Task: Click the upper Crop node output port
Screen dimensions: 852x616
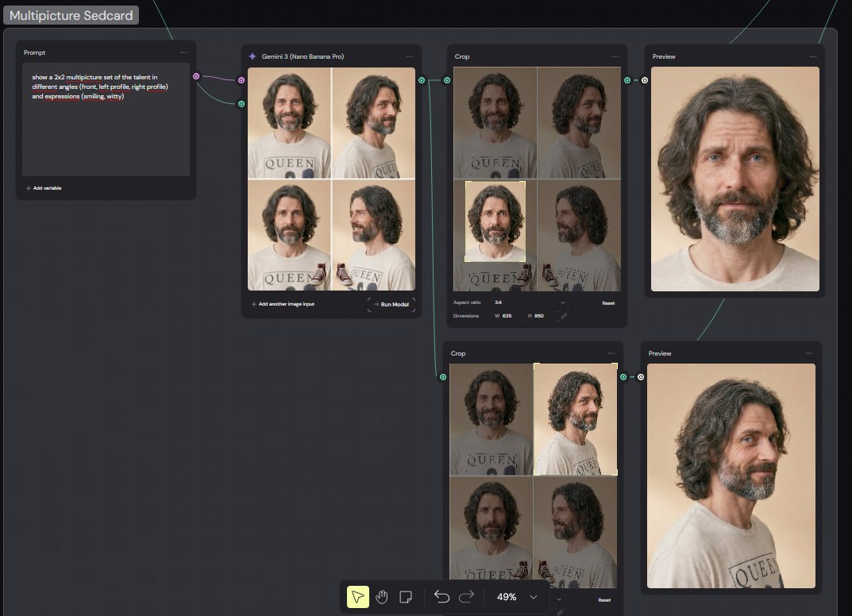Action: click(627, 80)
